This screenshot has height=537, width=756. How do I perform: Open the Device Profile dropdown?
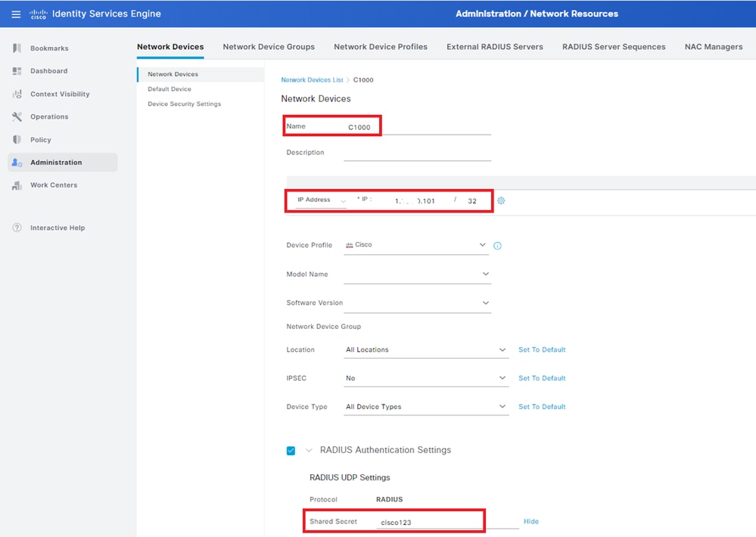416,245
